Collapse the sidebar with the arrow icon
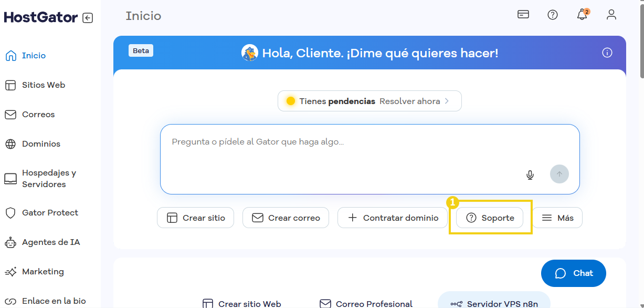Screen dimensions: 644x308 88,18
